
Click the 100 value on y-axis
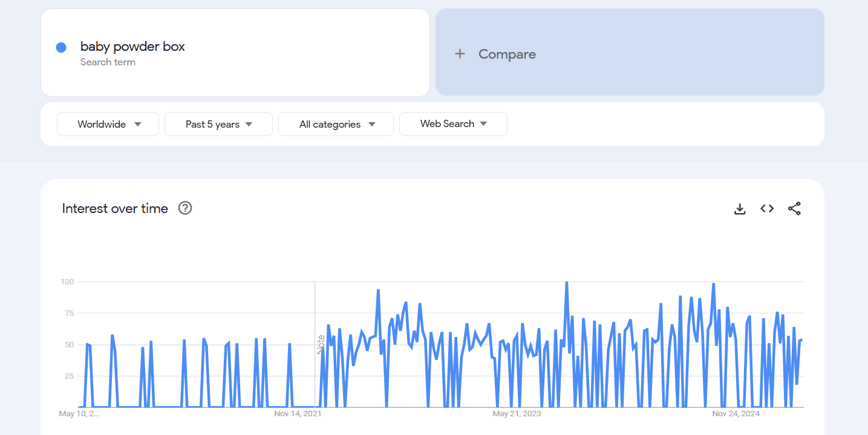[x=67, y=281]
